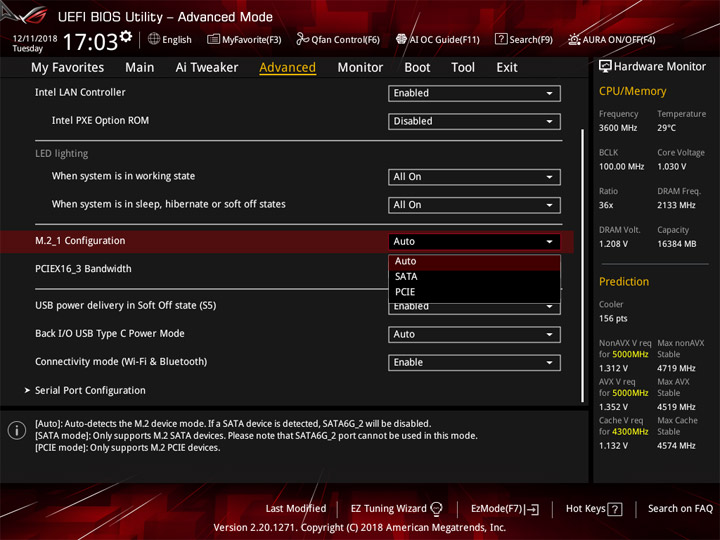Open Back I/O USB Type C Power Mode dropdown
The image size is (720, 540).
pos(474,334)
